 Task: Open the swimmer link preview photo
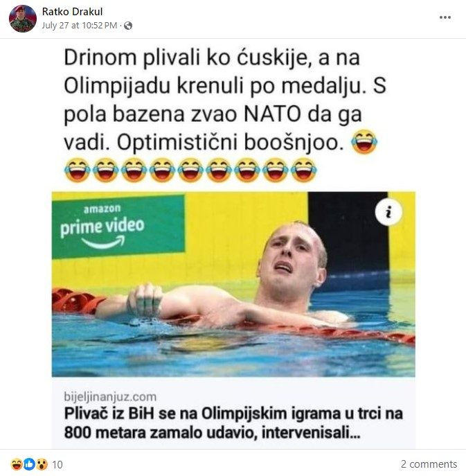point(233,284)
